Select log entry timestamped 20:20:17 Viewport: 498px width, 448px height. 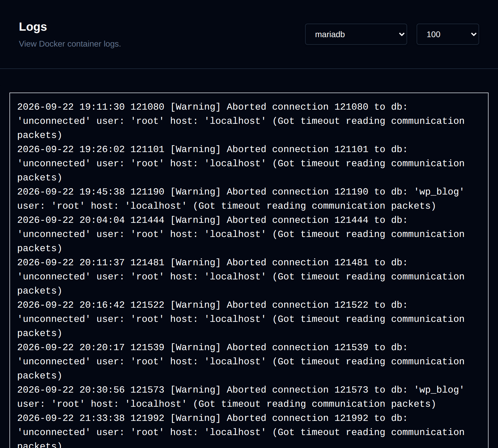pyautogui.click(x=241, y=361)
